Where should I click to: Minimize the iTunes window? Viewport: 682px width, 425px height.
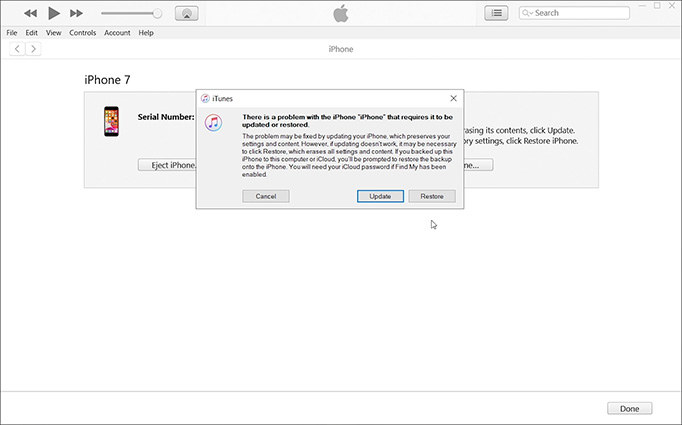point(642,6)
